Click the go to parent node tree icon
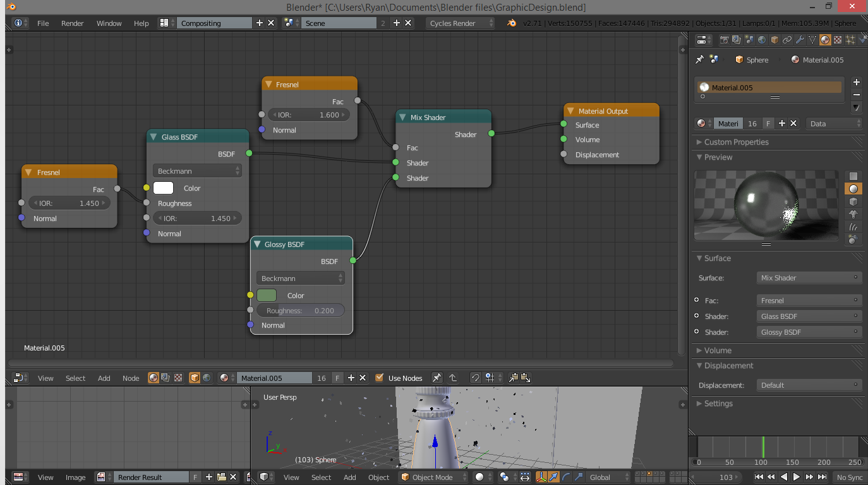 tap(452, 378)
